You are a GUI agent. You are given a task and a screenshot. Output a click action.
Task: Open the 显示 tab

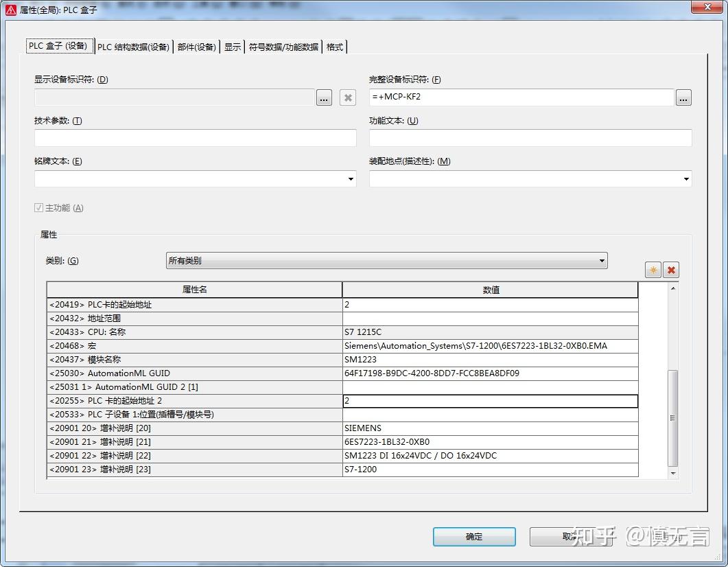click(233, 47)
